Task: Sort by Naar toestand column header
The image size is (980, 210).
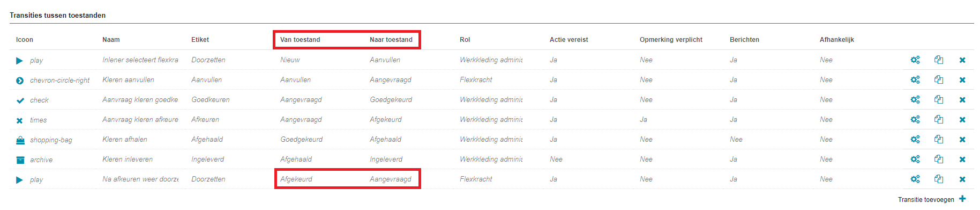Action: 391,40
